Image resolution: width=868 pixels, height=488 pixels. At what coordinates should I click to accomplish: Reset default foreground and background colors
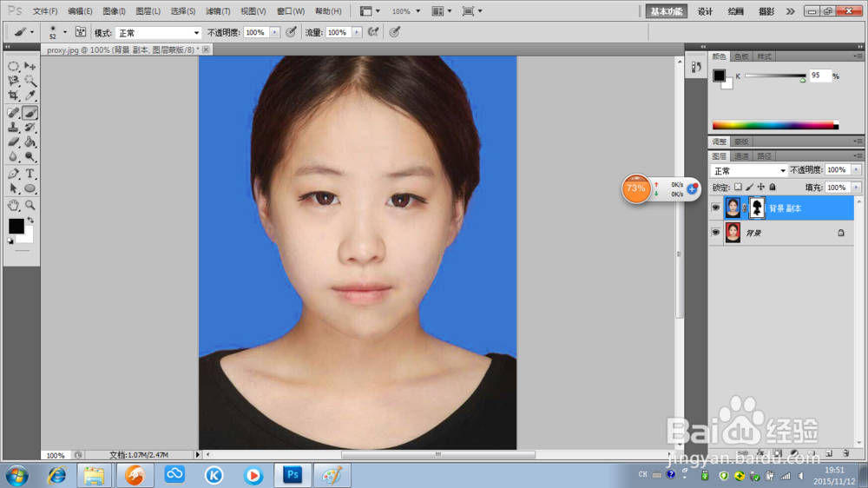pos(10,241)
